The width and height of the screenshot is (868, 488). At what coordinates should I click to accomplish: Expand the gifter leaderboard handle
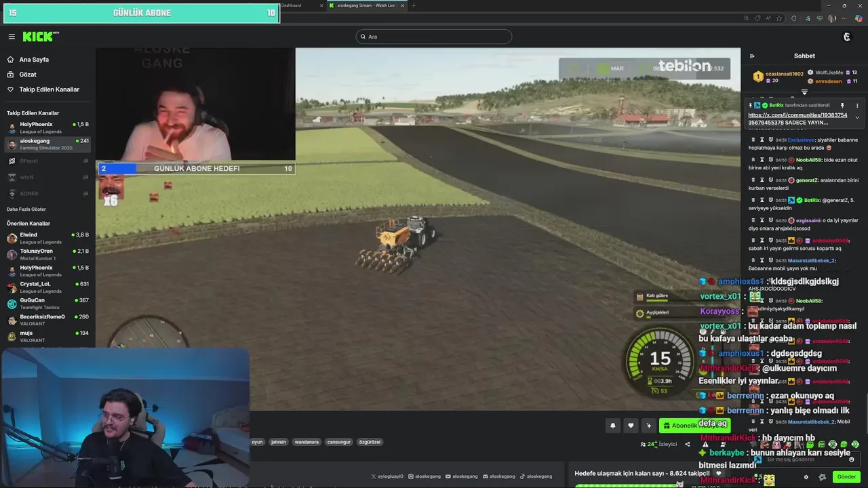click(x=804, y=92)
